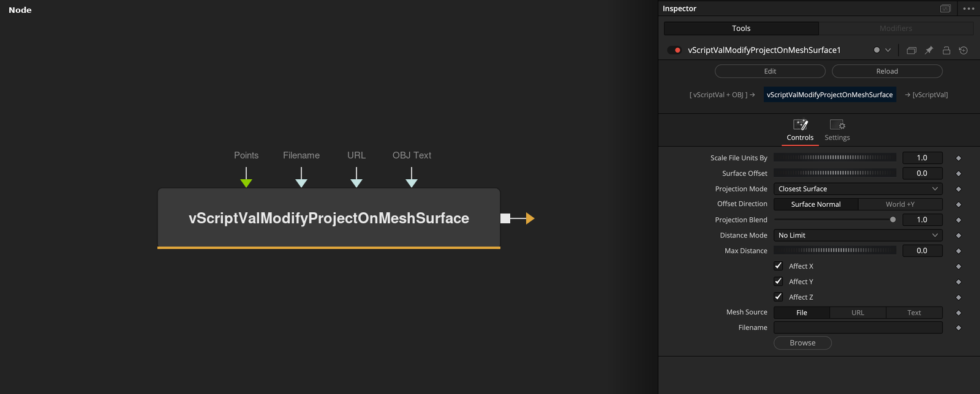Click the URL input arrow on node

pyautogui.click(x=356, y=183)
